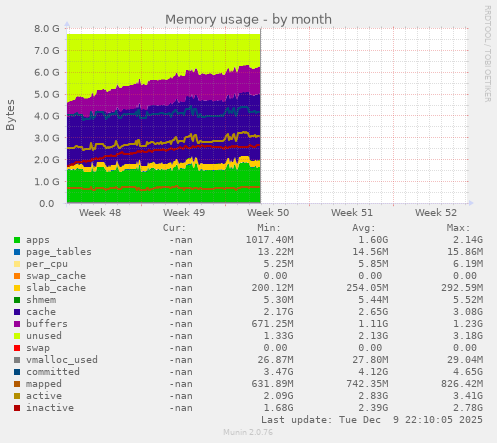The image size is (497, 443).
Task: Click slab_cache minimum value 200.12M
Action: (272, 288)
